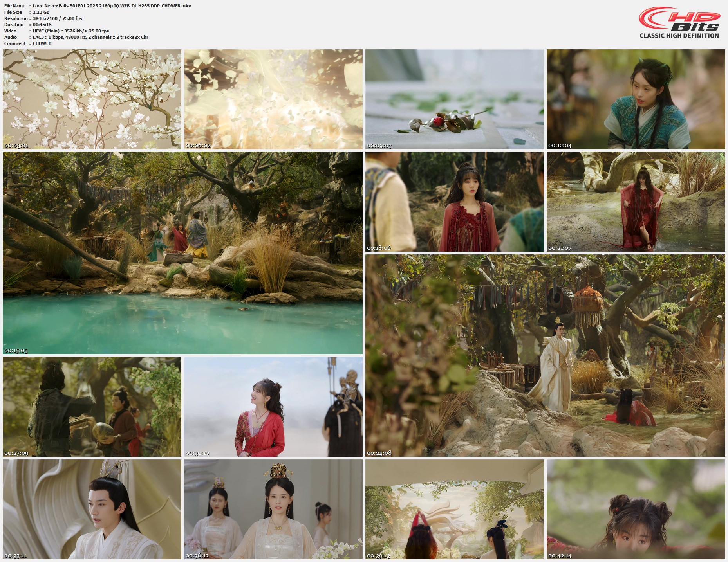This screenshot has height=562, width=728.
Task: Click the file size value 1.13 GB
Action: pos(41,12)
